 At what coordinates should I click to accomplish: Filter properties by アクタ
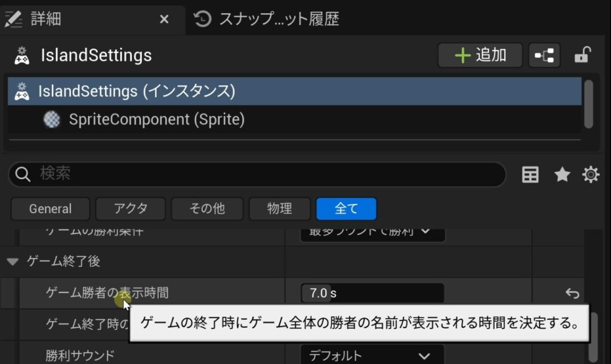click(x=130, y=209)
